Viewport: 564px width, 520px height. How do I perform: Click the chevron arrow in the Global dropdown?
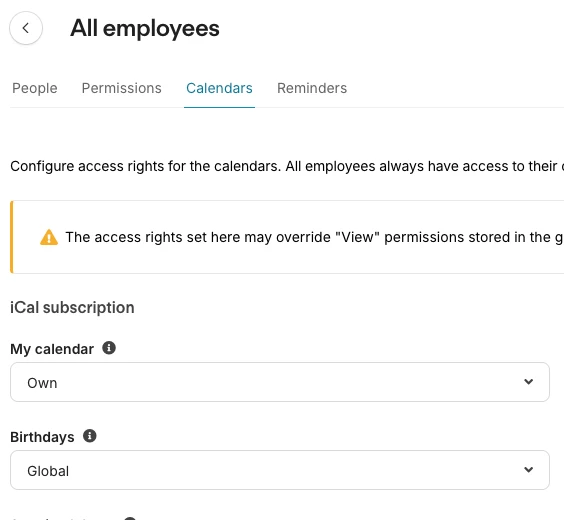click(x=528, y=470)
